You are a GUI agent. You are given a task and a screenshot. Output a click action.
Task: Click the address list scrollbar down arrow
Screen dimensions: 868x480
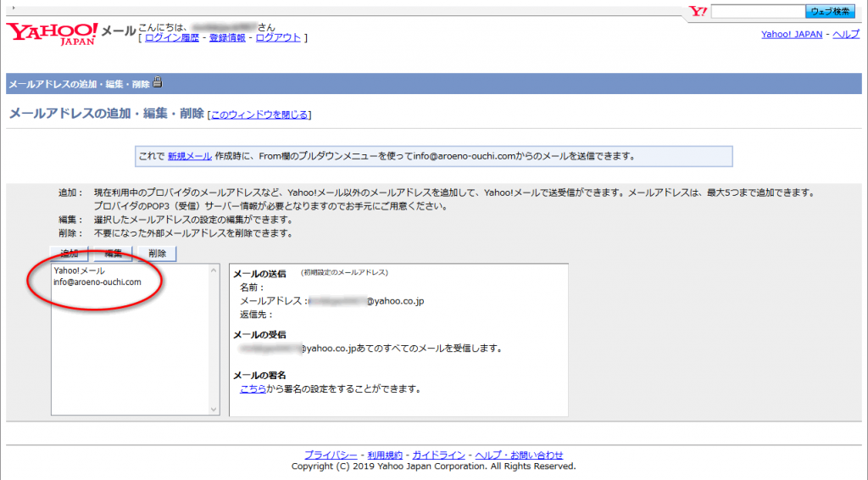214,409
